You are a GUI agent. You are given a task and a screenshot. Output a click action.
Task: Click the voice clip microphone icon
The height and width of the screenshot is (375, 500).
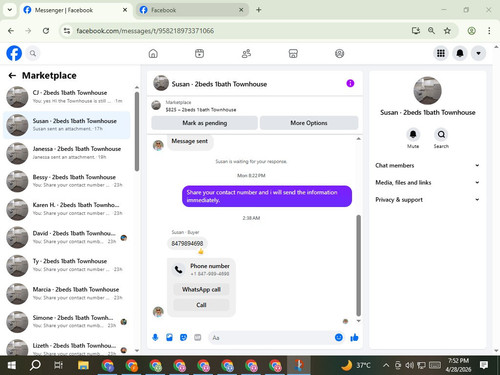pos(155,338)
